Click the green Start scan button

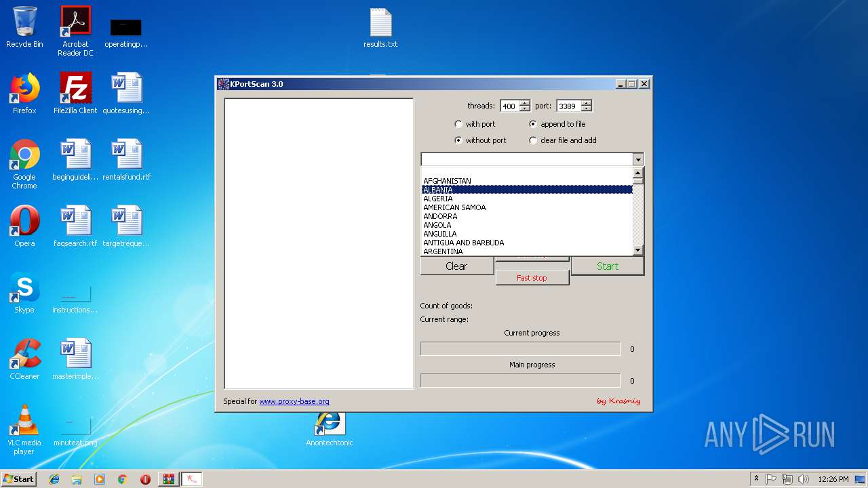608,266
